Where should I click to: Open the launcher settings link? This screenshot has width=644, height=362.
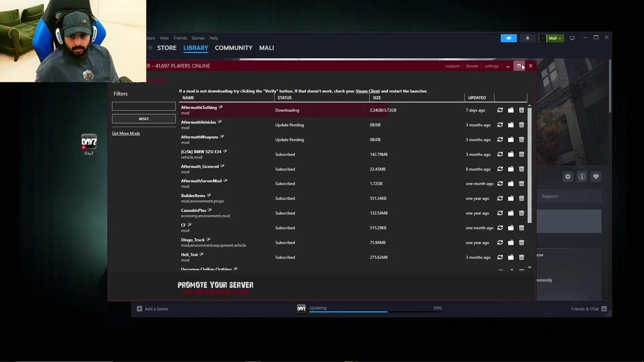click(492, 66)
